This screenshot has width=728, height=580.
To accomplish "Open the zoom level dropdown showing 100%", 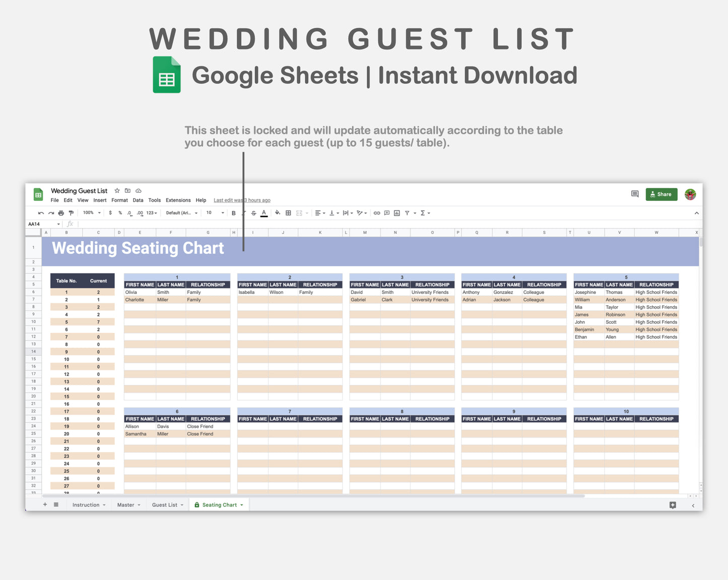I will (90, 212).
